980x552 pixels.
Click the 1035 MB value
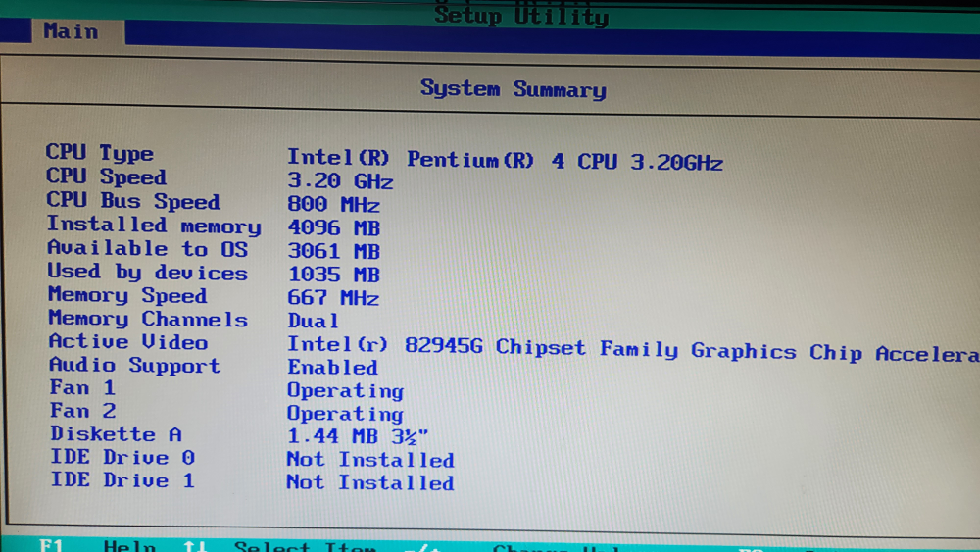click(334, 275)
